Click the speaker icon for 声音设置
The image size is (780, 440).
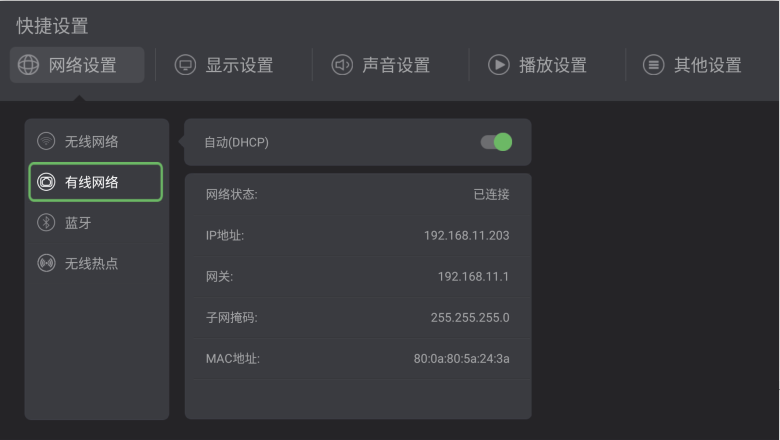click(x=342, y=65)
